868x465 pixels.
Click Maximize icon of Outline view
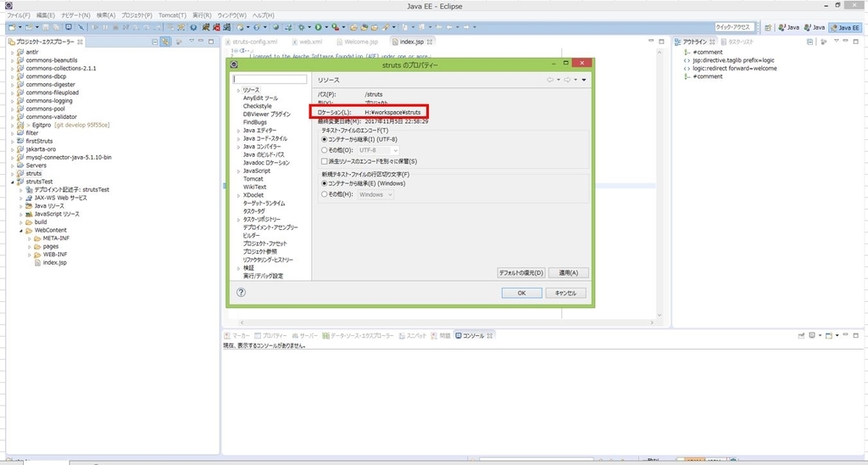[x=856, y=41]
